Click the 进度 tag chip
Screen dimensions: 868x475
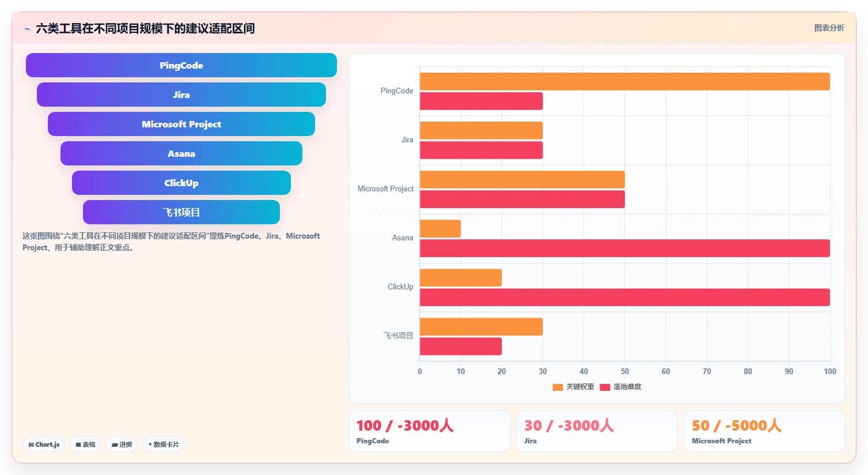click(122, 444)
